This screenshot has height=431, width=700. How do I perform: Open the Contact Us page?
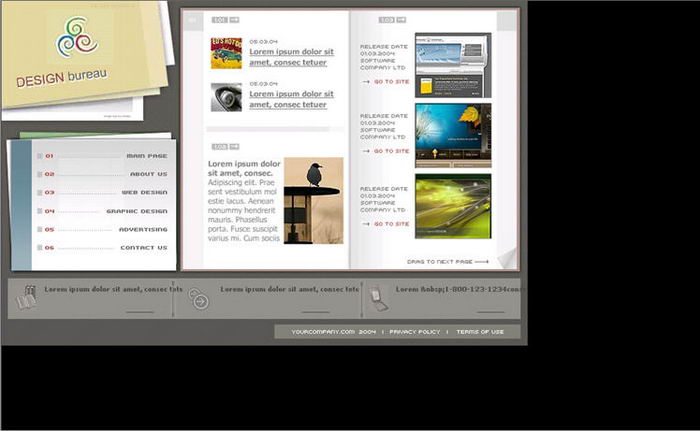tap(143, 247)
